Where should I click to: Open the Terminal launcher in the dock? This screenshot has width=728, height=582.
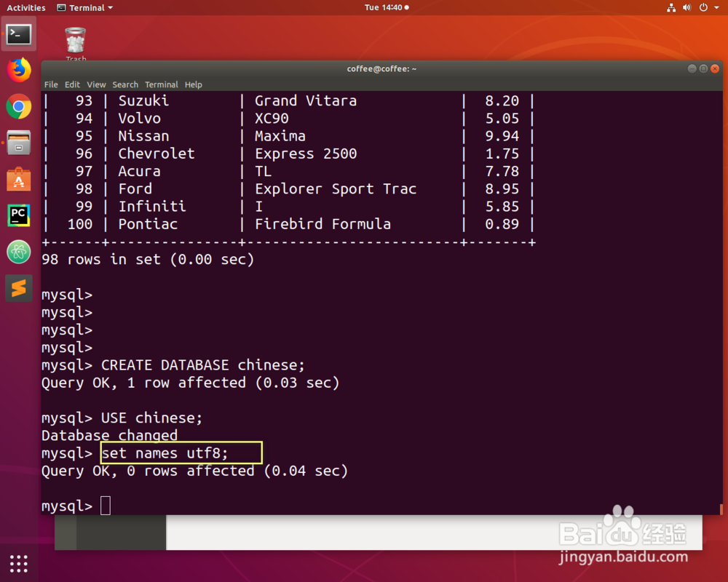pos(19,34)
